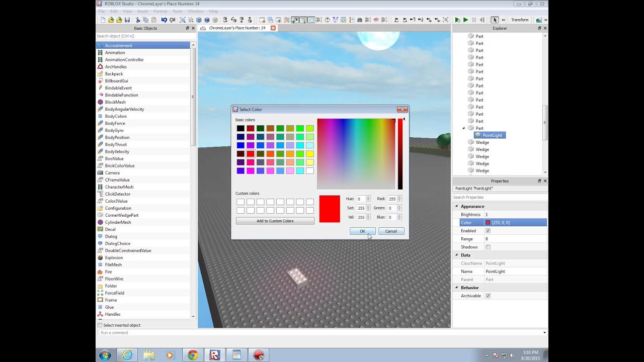Toggle the Archivable property checkbox
This screenshot has height=362, width=644.
488,296
